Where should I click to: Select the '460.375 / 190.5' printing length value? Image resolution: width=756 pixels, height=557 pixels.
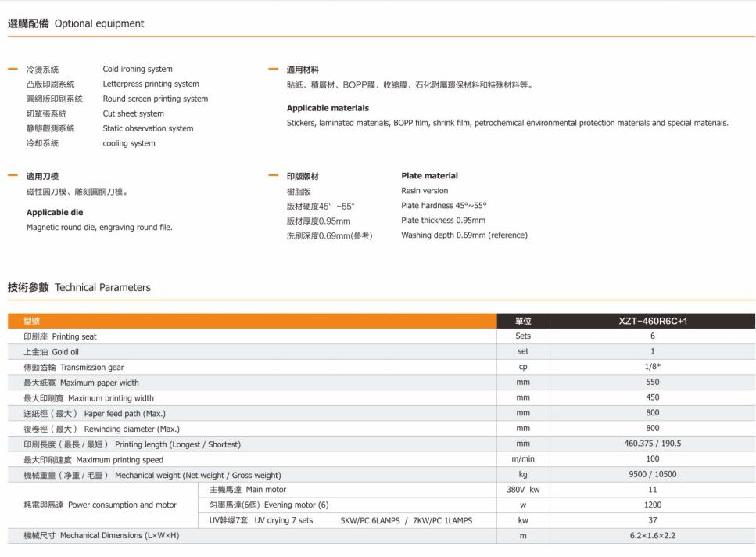[x=652, y=444]
